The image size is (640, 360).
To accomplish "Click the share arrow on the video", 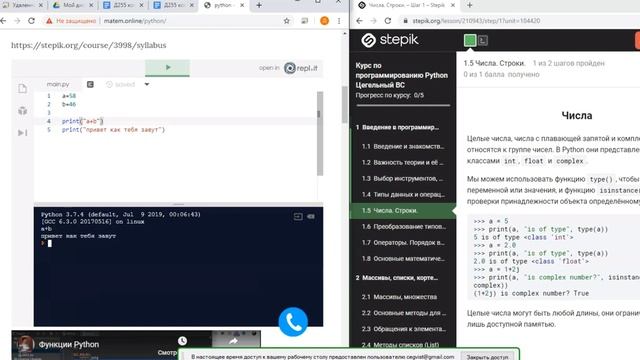I will click(233, 341).
